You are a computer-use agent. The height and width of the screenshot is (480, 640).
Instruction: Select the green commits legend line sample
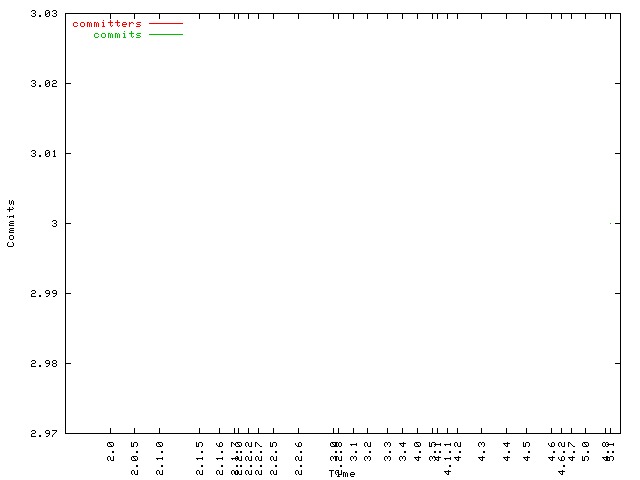pyautogui.click(x=166, y=35)
